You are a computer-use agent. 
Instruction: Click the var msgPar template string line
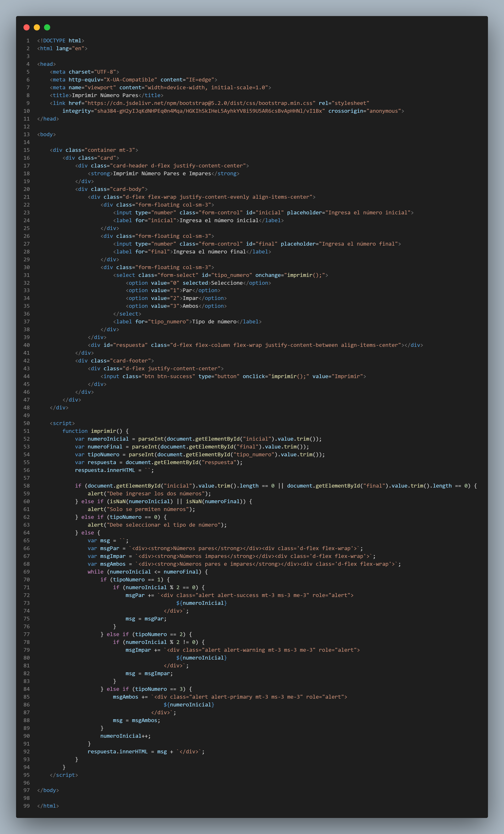(x=225, y=548)
